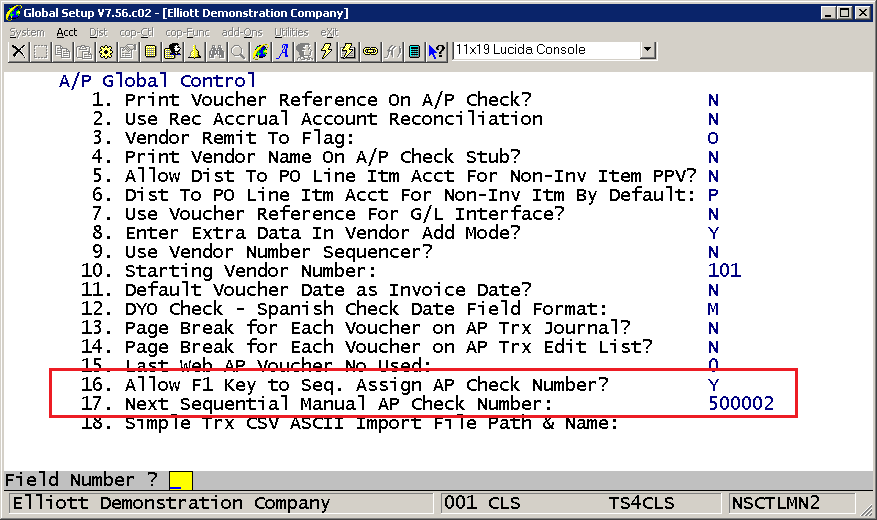Click the notes with person toolbar icon

tap(172, 51)
